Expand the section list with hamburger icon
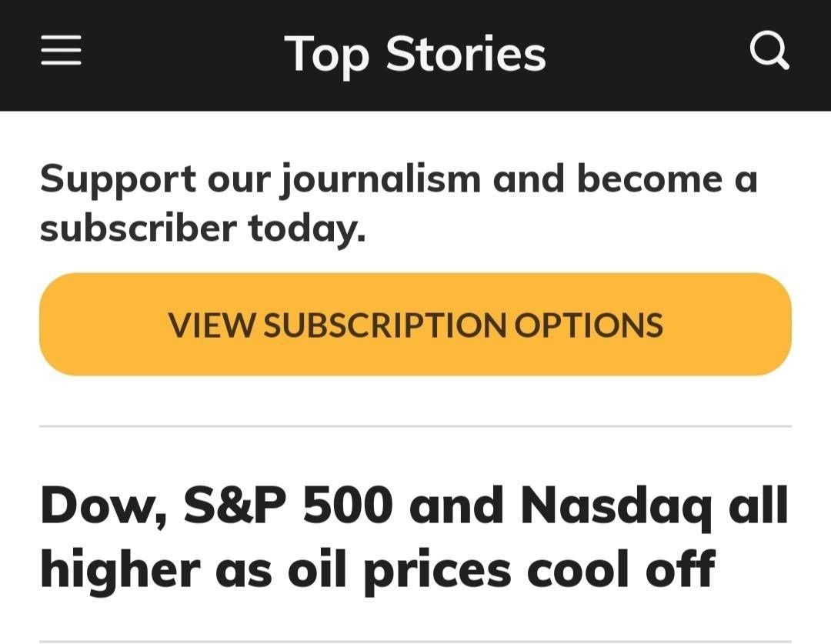This screenshot has width=831, height=644. [x=61, y=50]
